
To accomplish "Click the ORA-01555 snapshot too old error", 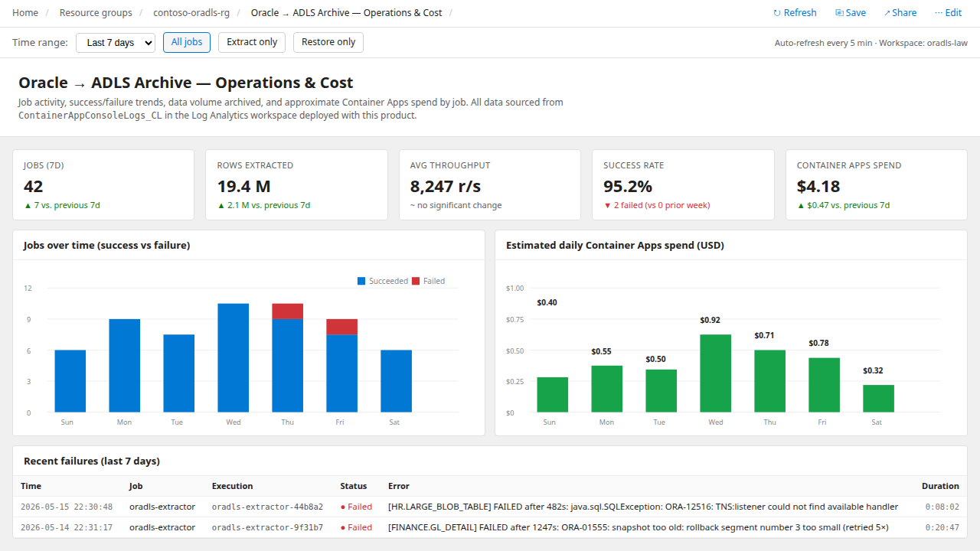I will click(639, 527).
